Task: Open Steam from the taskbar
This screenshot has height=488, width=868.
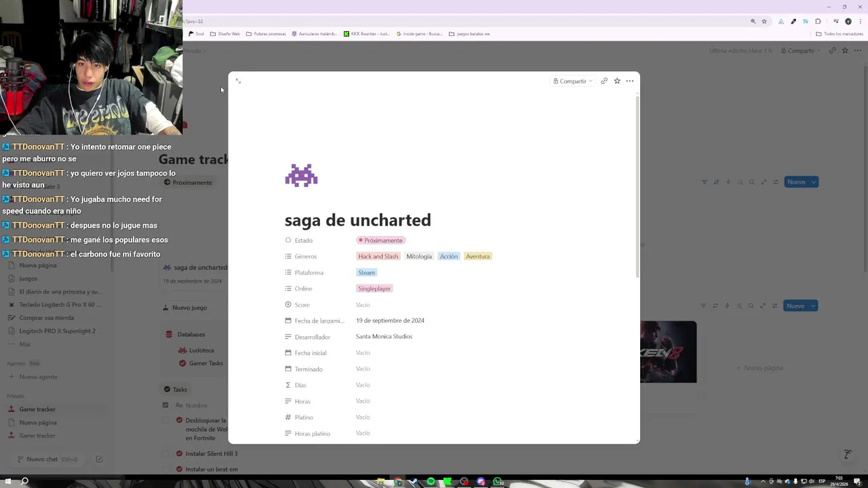Action: tap(414, 481)
